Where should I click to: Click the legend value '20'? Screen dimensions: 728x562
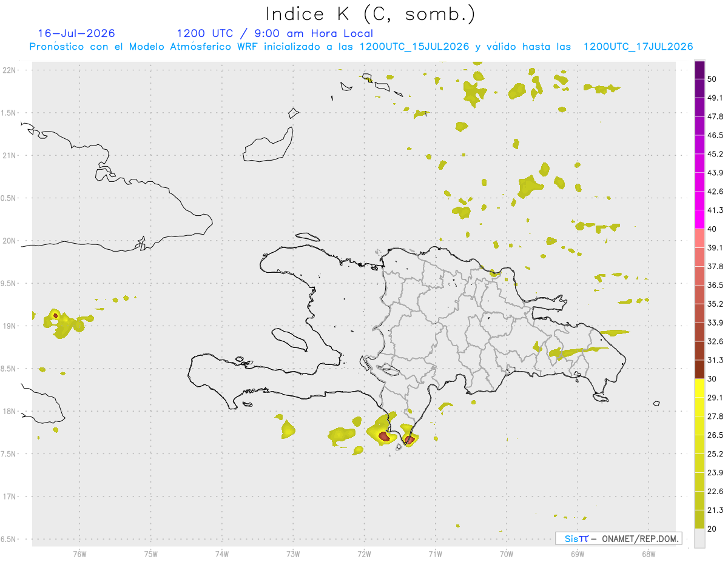(x=713, y=529)
